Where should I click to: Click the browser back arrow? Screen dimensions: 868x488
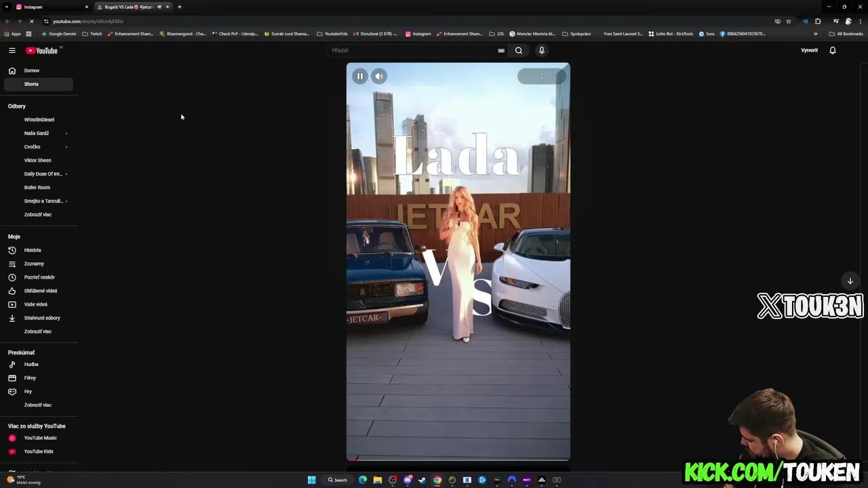click(7, 21)
